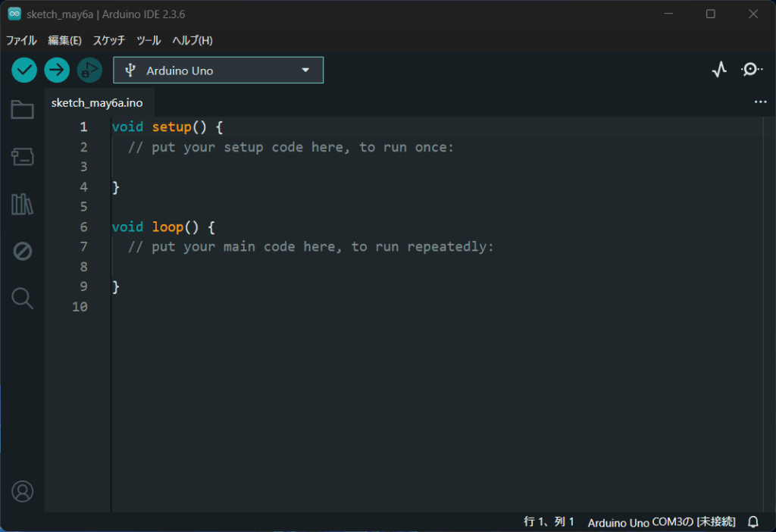Open the ツール menu

pyautogui.click(x=149, y=41)
